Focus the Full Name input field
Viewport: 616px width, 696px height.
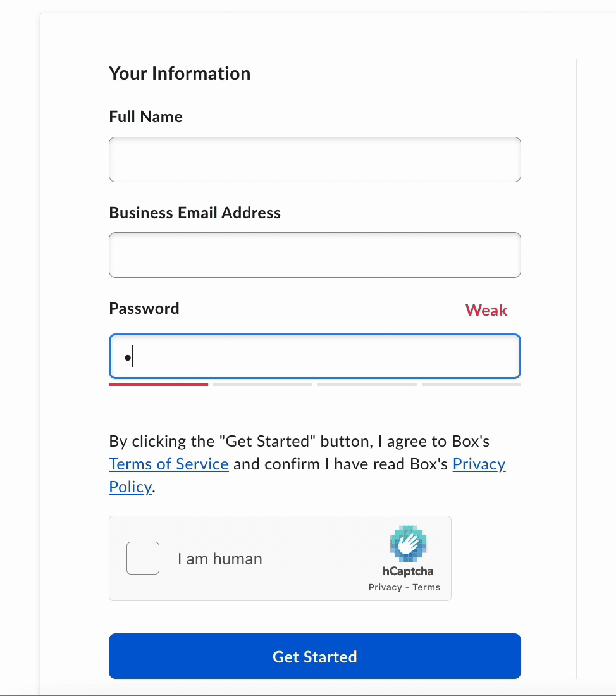click(x=315, y=159)
